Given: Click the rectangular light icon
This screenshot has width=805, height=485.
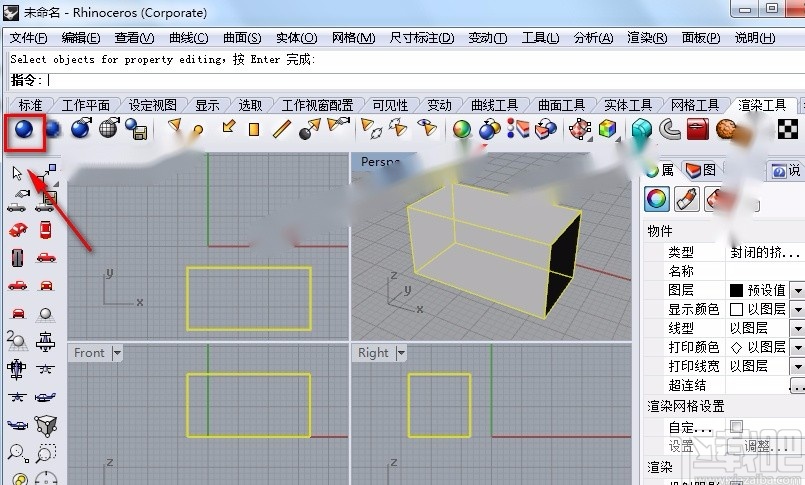Looking at the screenshot, I should [x=254, y=129].
